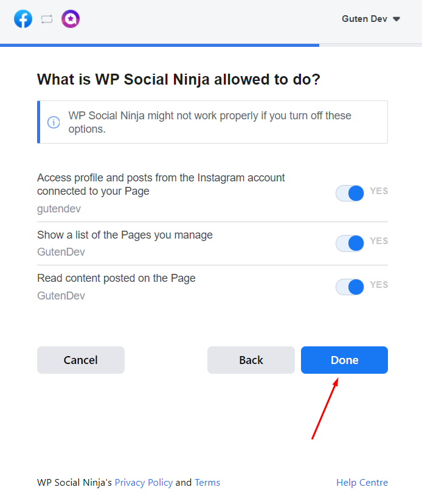This screenshot has width=422, height=504.
Task: Open the Terms link
Action: [207, 483]
